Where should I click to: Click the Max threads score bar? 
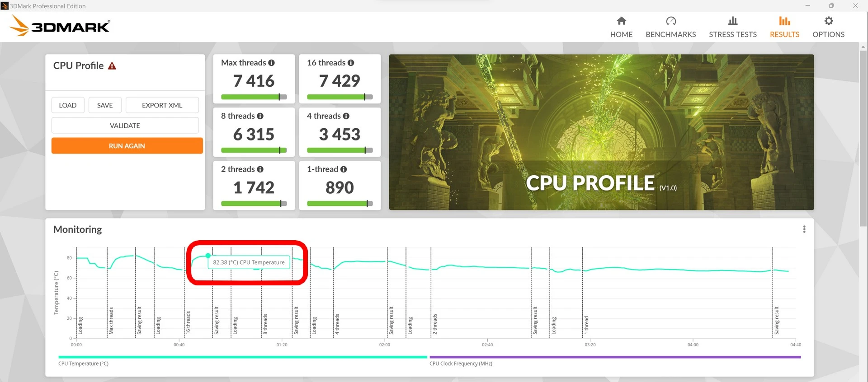[x=254, y=97]
